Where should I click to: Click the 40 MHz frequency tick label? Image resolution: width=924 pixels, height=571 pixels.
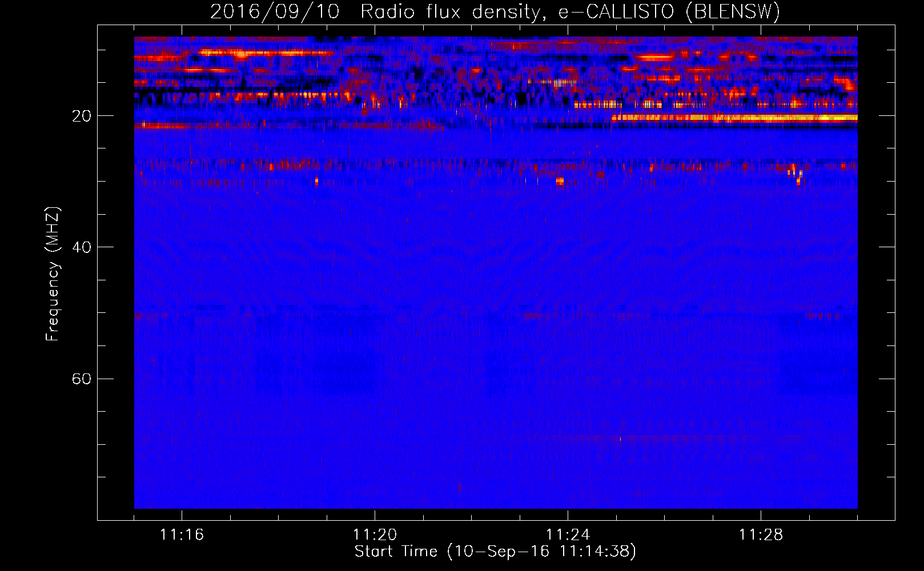point(82,247)
